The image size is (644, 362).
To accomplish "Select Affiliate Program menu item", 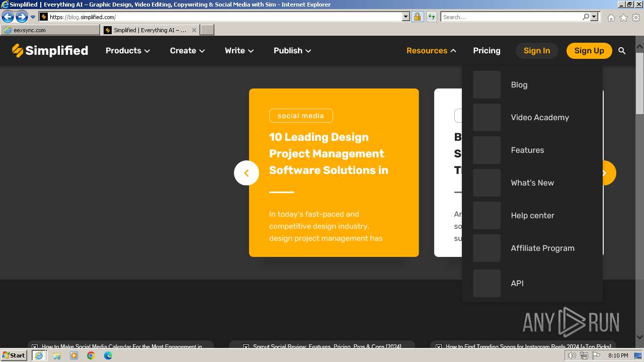I will coord(542,248).
